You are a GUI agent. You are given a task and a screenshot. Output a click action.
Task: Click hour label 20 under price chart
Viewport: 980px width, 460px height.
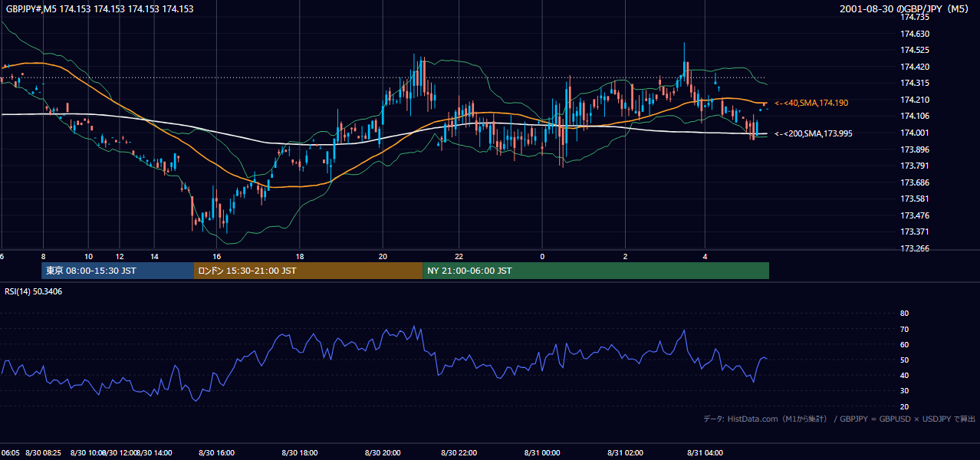click(x=383, y=256)
